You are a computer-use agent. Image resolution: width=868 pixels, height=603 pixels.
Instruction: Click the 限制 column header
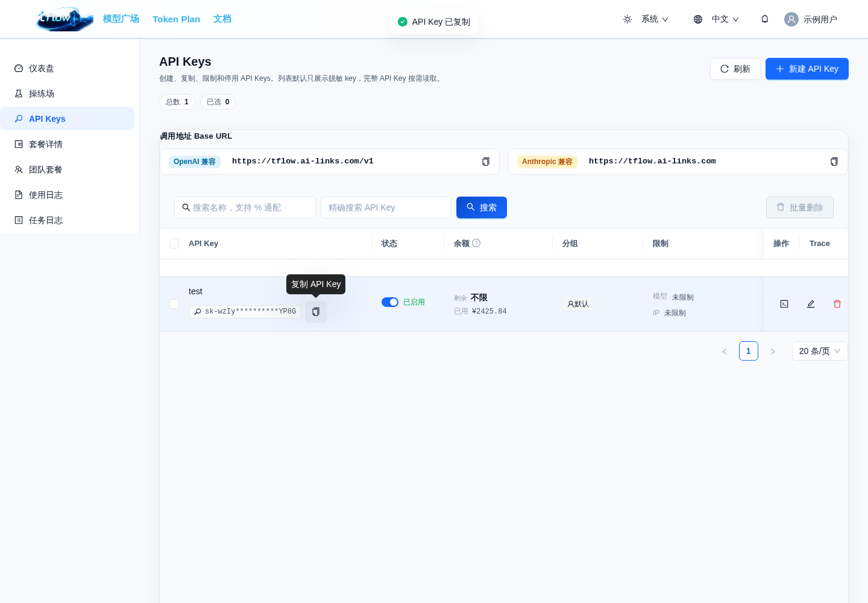661,244
